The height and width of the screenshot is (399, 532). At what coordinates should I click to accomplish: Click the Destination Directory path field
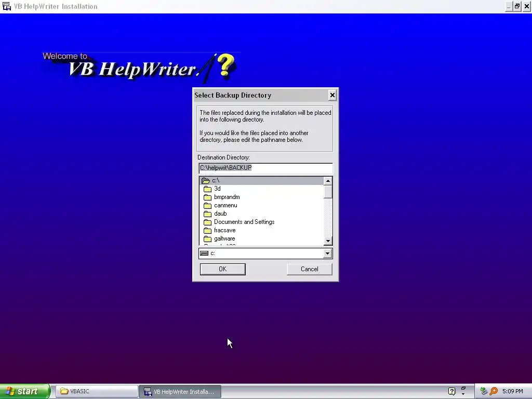[x=265, y=168]
